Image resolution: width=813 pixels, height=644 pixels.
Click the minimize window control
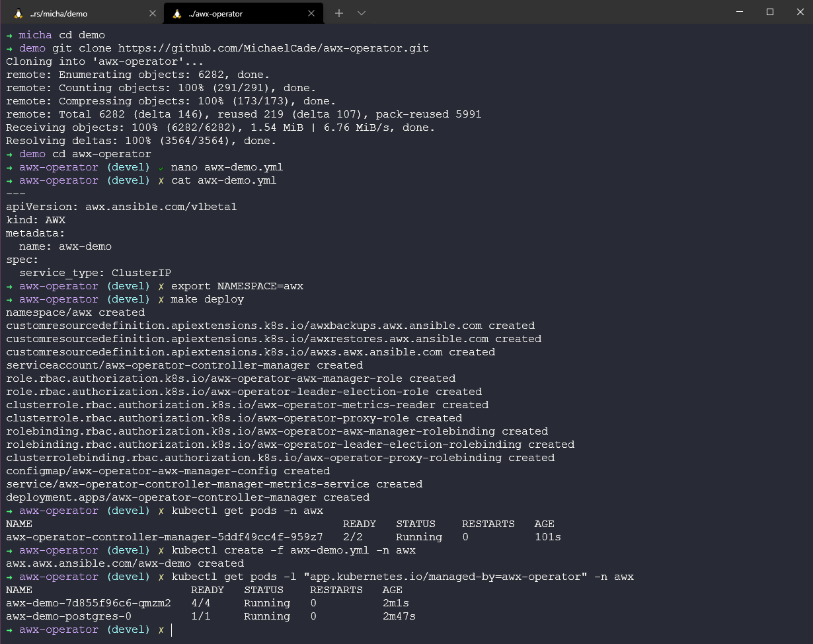tap(740, 12)
